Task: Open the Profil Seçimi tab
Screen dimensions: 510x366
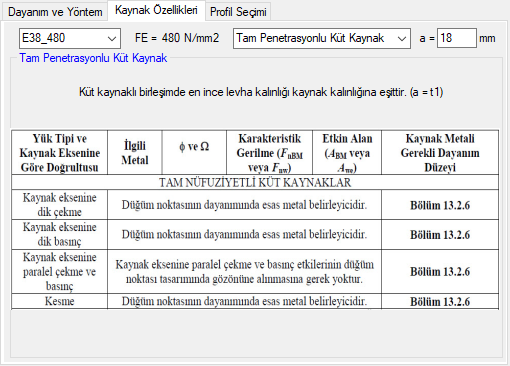Action: click(238, 12)
